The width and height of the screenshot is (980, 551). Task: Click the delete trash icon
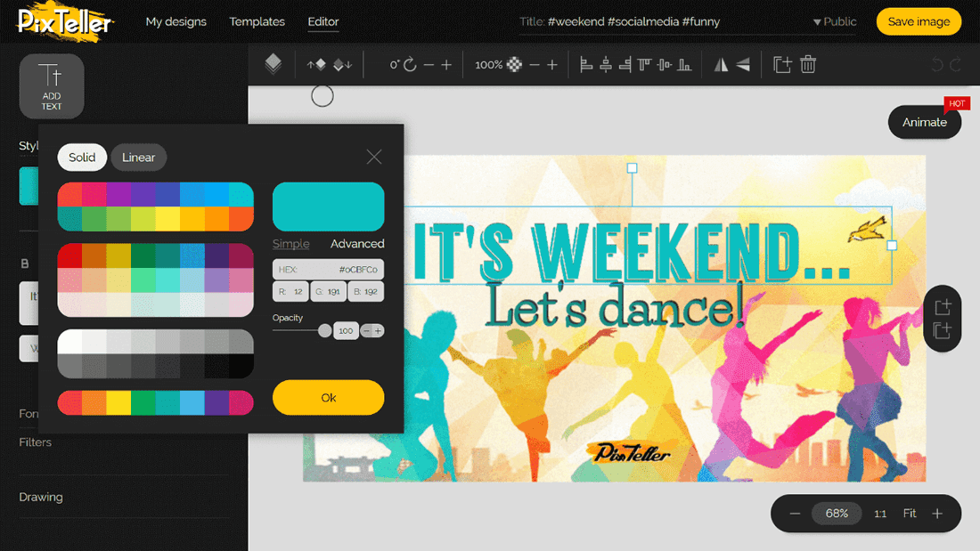(x=808, y=64)
